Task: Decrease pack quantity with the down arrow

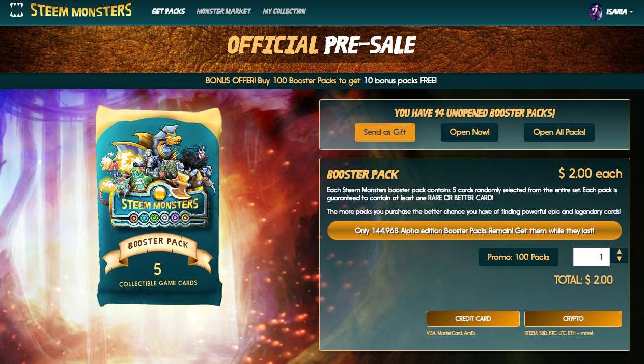Action: click(619, 259)
